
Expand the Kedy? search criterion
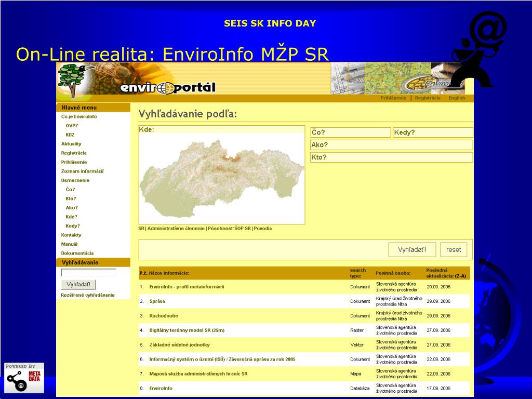tap(433, 132)
